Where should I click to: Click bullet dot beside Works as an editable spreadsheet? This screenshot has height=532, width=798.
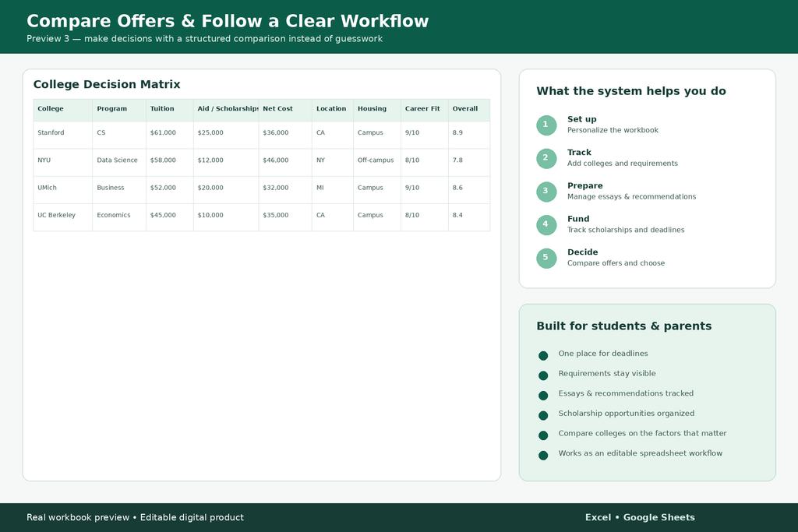(543, 455)
